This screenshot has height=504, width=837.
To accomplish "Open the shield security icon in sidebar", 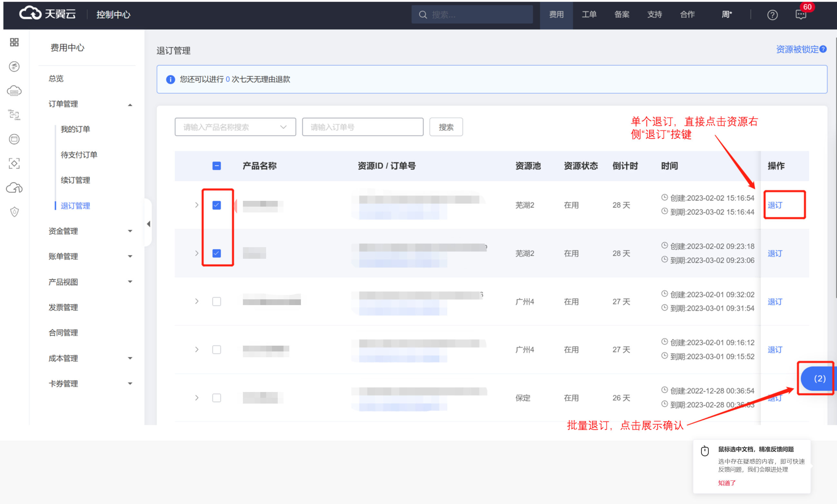I will pos(14,212).
